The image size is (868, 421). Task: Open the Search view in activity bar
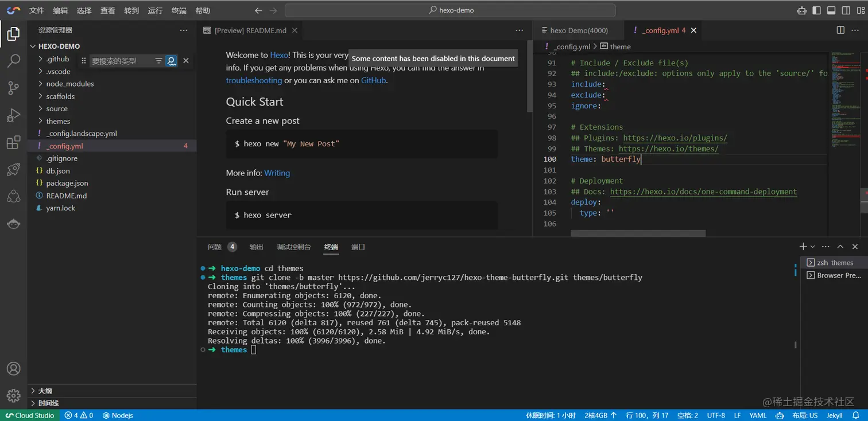coord(13,61)
